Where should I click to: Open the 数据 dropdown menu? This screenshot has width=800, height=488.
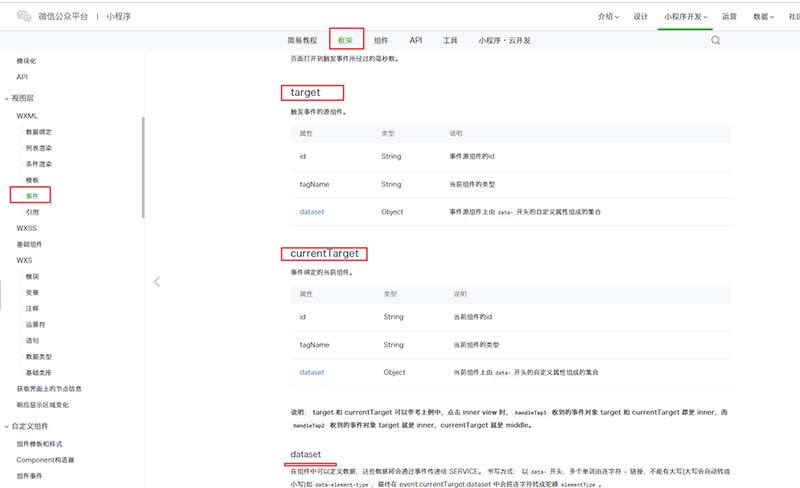(763, 17)
